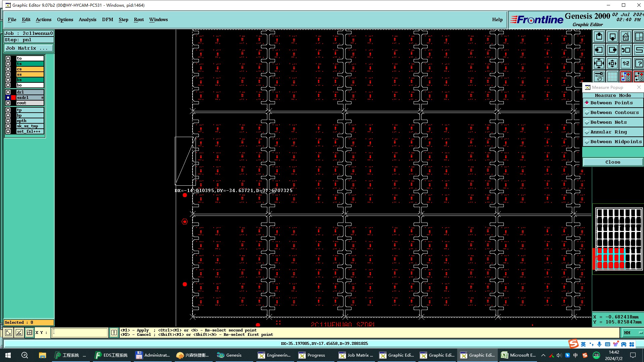
Task: Open the Analysis menu
Action: point(87,19)
